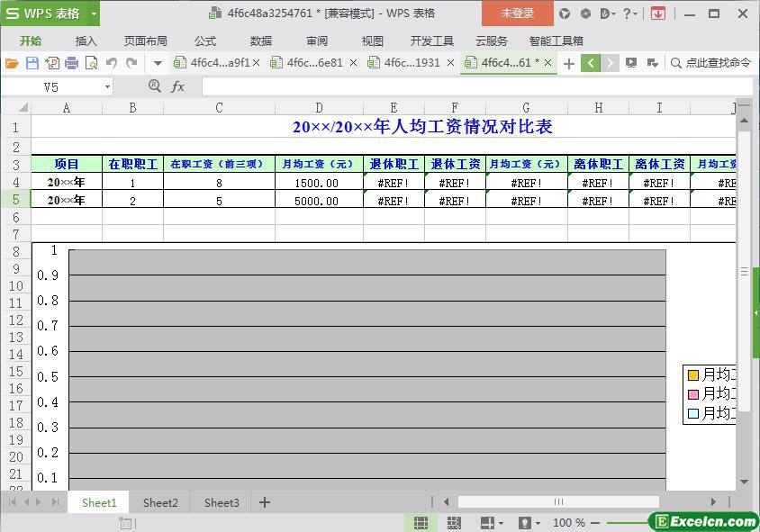The width and height of the screenshot is (760, 532).
Task: Click the skin shirt icon in title bar
Action: 565,14
